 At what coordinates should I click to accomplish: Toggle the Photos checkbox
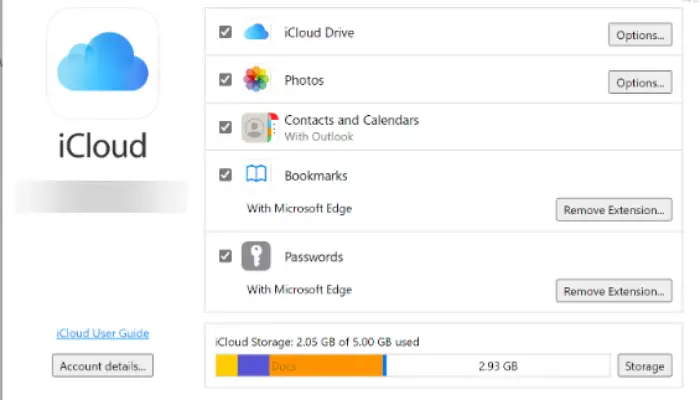tap(225, 79)
